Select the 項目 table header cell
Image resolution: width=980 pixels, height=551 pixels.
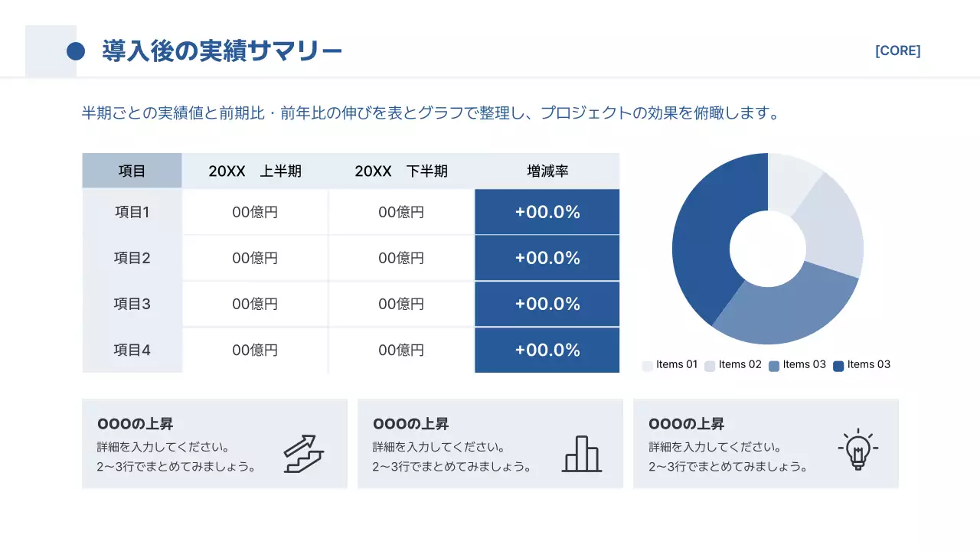pyautogui.click(x=132, y=171)
